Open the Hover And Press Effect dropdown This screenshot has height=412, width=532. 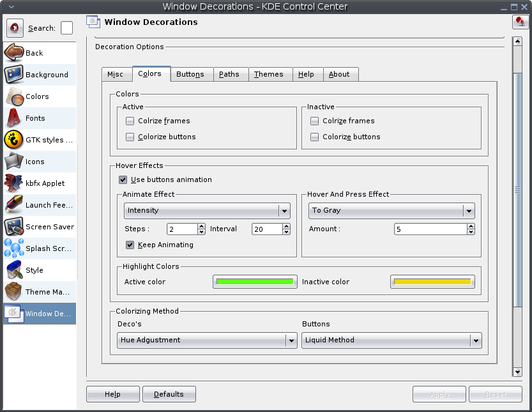click(x=391, y=210)
